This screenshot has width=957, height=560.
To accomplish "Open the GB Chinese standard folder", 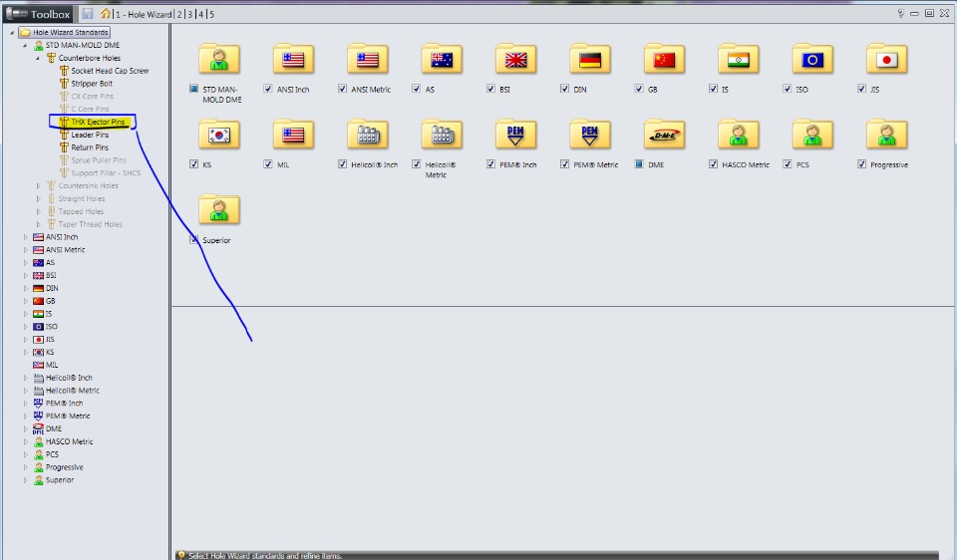I will coord(665,59).
